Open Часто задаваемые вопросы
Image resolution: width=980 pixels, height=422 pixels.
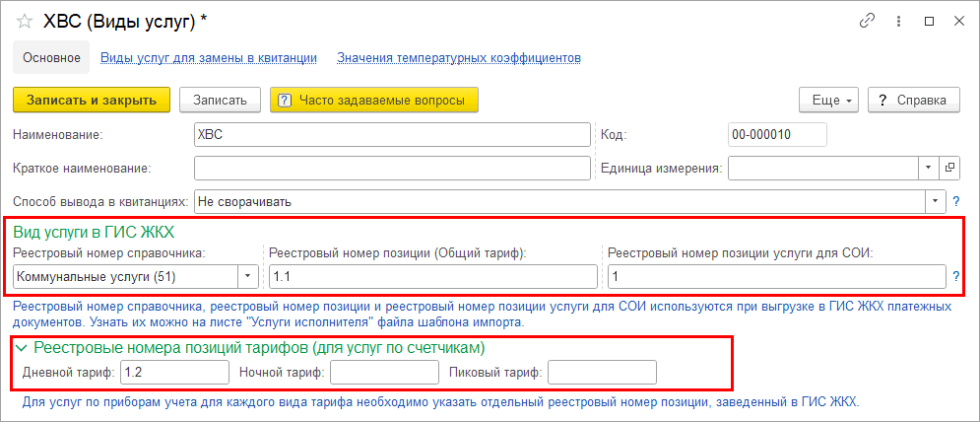(373, 100)
